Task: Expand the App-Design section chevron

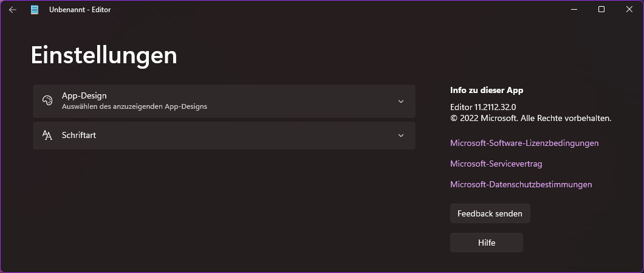Action: pos(400,101)
